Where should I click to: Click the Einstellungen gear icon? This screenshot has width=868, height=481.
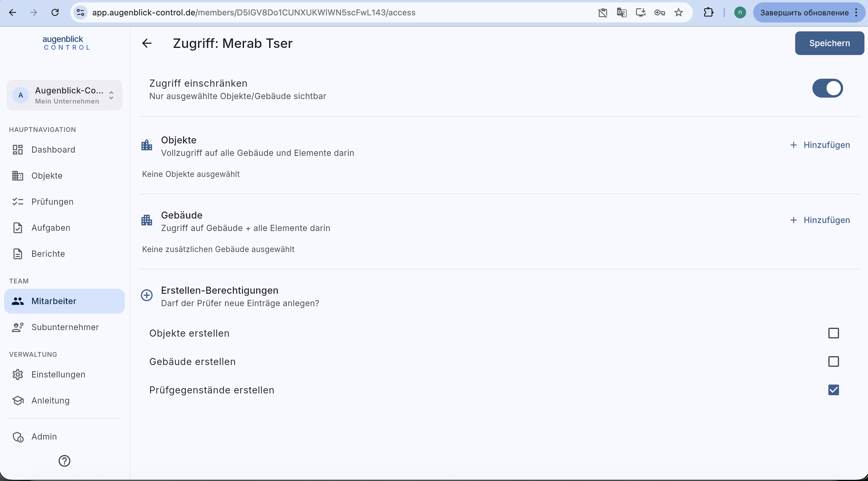click(x=17, y=374)
